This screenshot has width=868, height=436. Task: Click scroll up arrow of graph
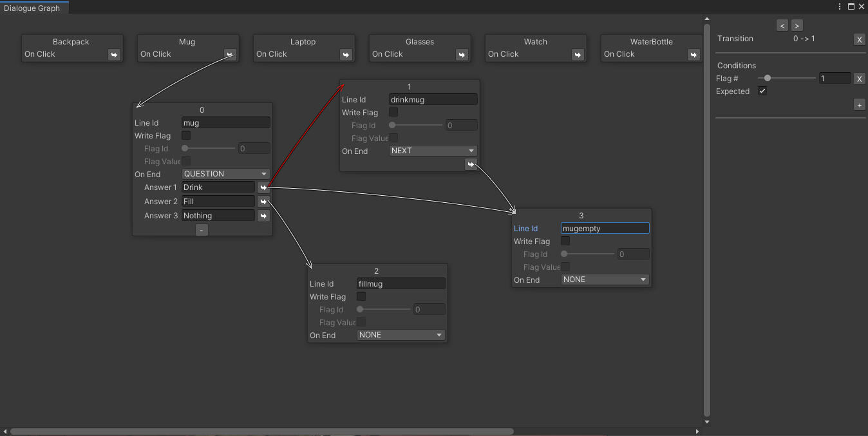(x=707, y=19)
